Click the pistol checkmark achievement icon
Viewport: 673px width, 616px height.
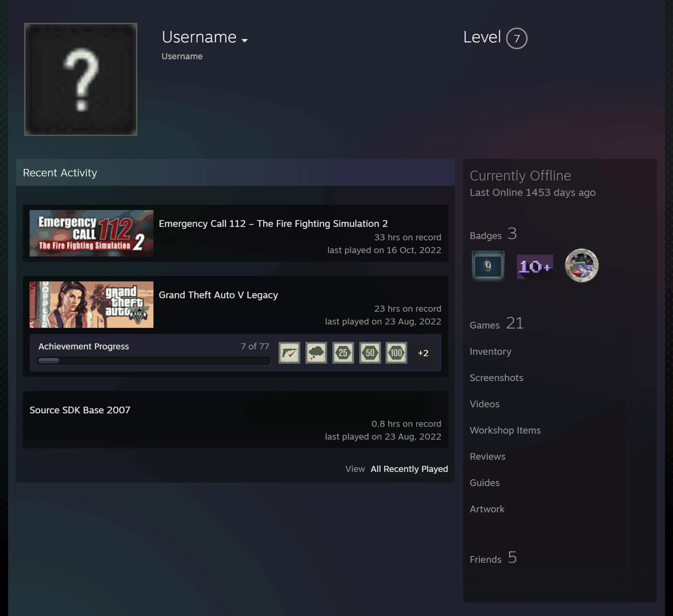tap(290, 353)
